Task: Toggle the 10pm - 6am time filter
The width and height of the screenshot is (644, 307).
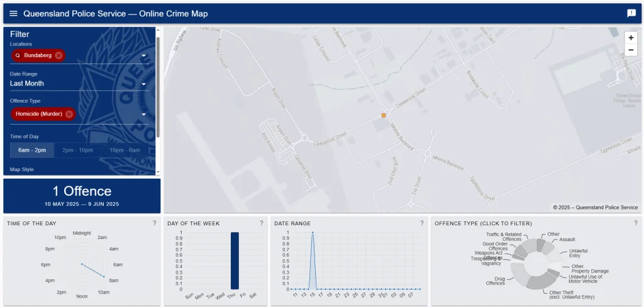Action: click(125, 150)
